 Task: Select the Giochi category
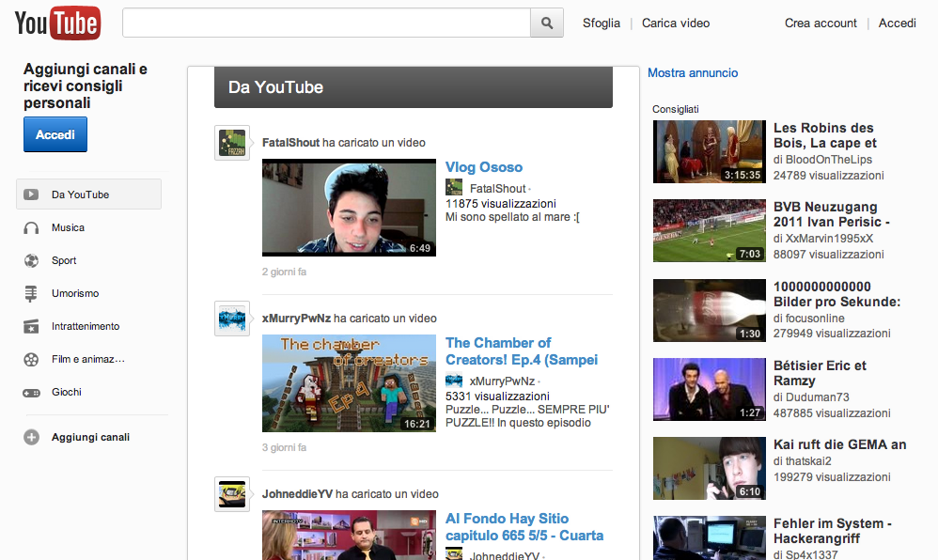click(x=67, y=392)
